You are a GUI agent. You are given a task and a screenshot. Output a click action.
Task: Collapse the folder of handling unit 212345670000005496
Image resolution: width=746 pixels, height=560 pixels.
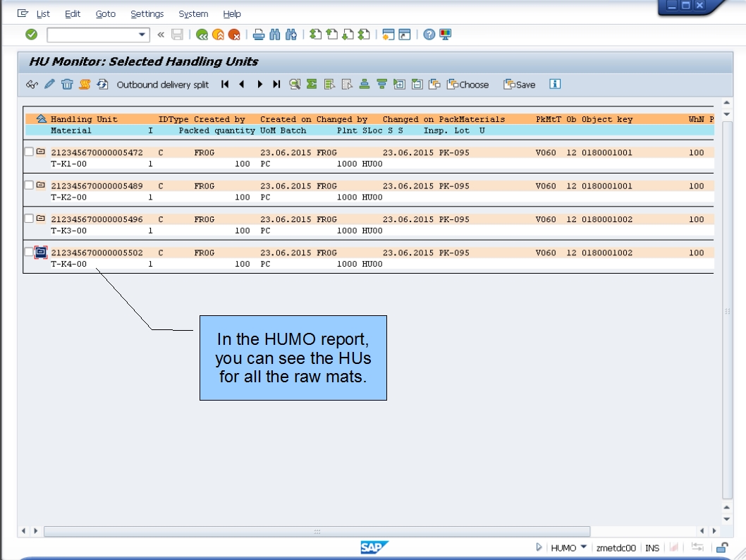click(x=41, y=218)
